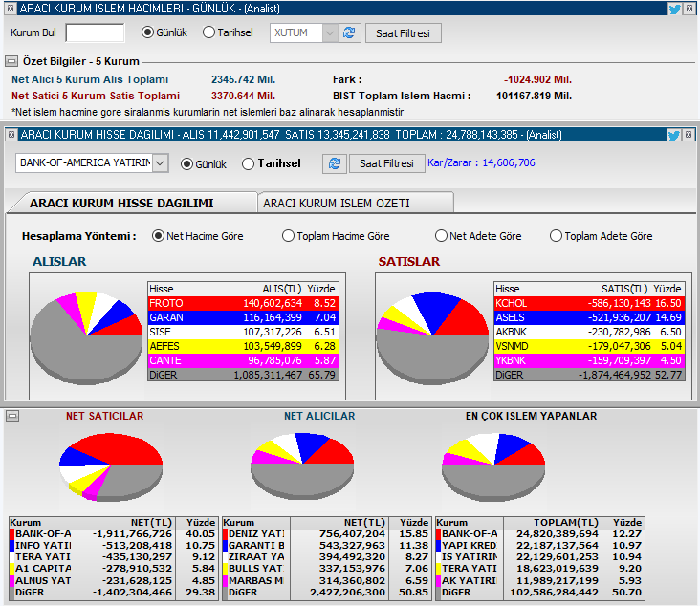Click YAPI KRED row in most-traded table

[540, 546]
